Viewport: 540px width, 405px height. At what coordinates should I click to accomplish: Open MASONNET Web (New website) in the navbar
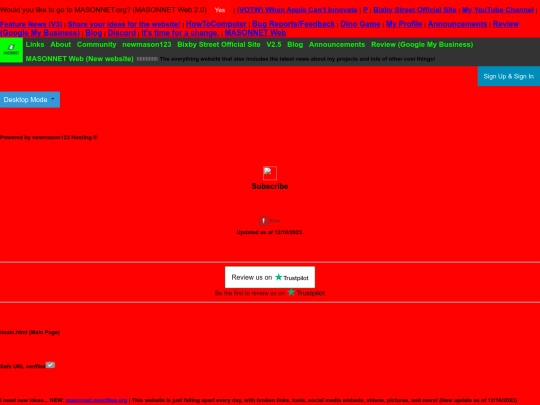(x=80, y=59)
